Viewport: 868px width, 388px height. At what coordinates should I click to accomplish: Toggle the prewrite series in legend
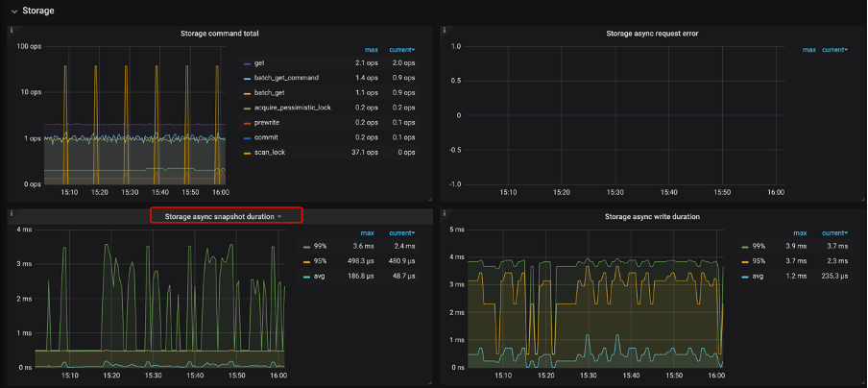coord(267,122)
